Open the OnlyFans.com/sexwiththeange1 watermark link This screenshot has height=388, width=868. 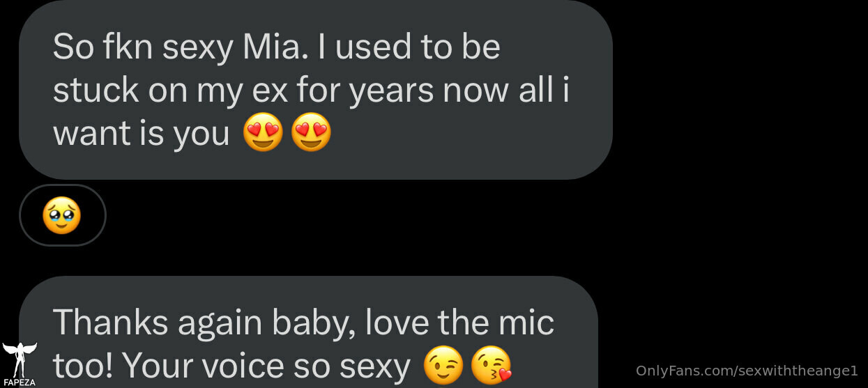747,370
